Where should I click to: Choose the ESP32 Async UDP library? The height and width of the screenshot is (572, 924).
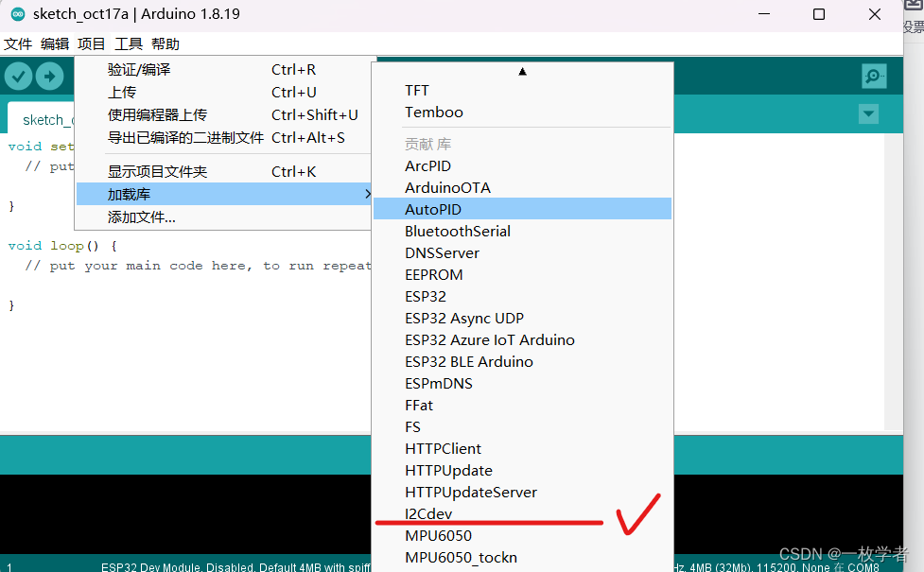coord(522,318)
